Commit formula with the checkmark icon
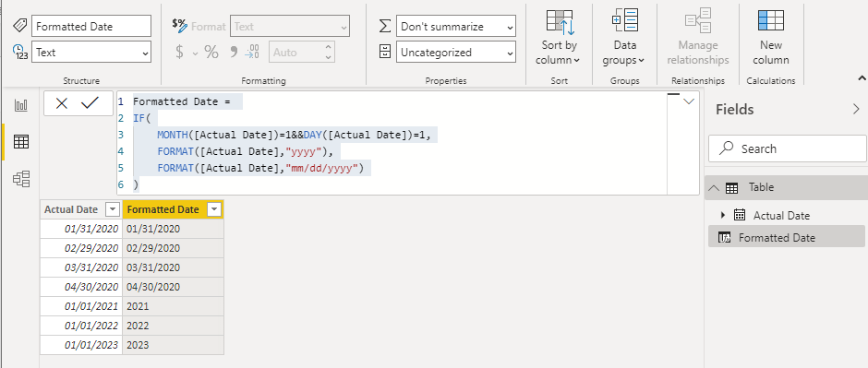Screen dimensions: 868x368 coord(90,102)
